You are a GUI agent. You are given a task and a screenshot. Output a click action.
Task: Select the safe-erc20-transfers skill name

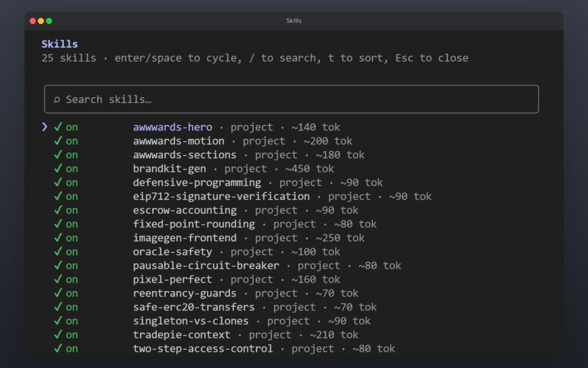pyautogui.click(x=194, y=307)
